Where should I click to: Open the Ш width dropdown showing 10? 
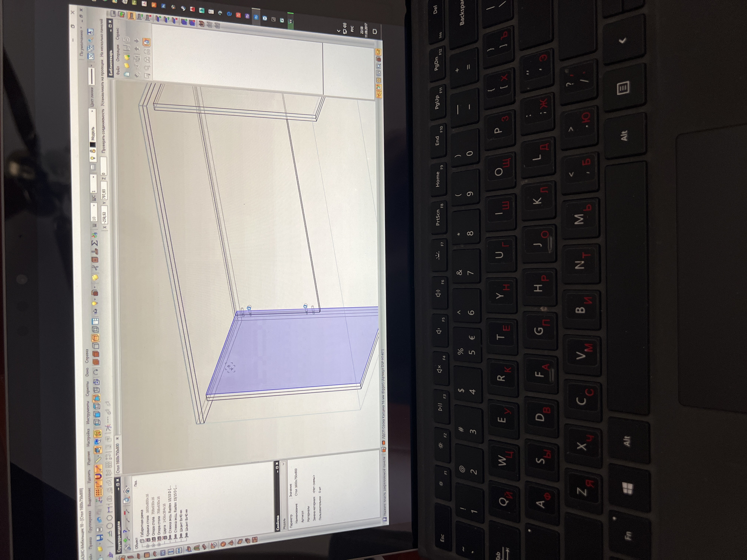coord(94,212)
